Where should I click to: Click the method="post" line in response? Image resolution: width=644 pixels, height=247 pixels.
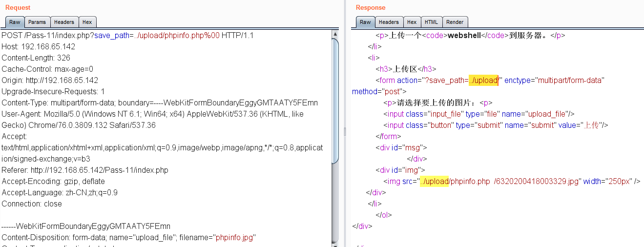click(379, 92)
